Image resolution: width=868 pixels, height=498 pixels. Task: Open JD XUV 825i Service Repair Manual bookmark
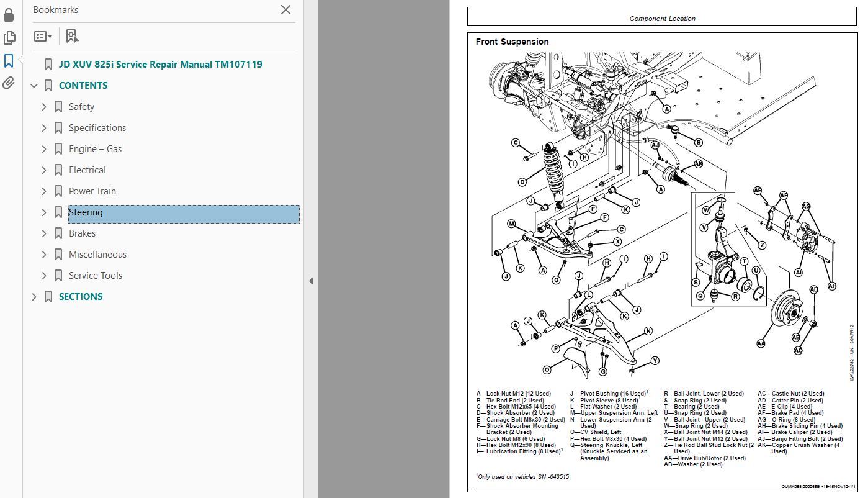click(x=160, y=64)
